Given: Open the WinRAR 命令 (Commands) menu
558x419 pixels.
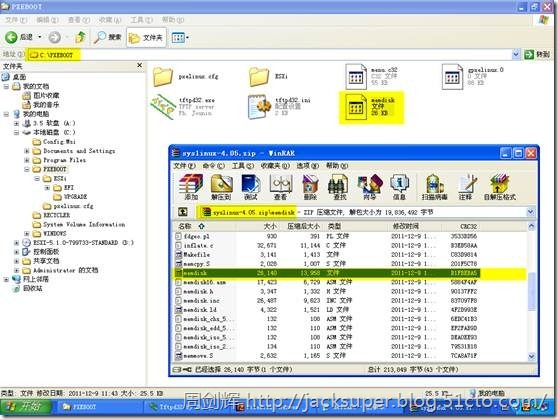Looking at the screenshot, I should coord(214,166).
